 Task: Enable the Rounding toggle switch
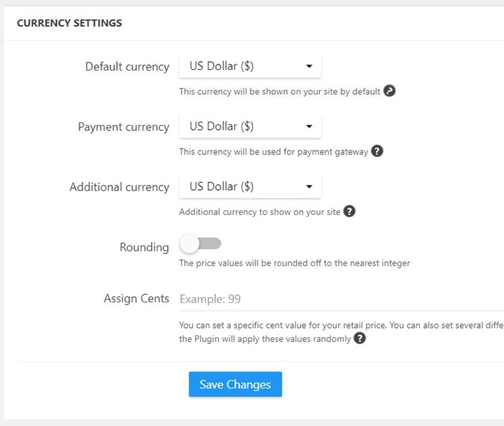click(200, 244)
